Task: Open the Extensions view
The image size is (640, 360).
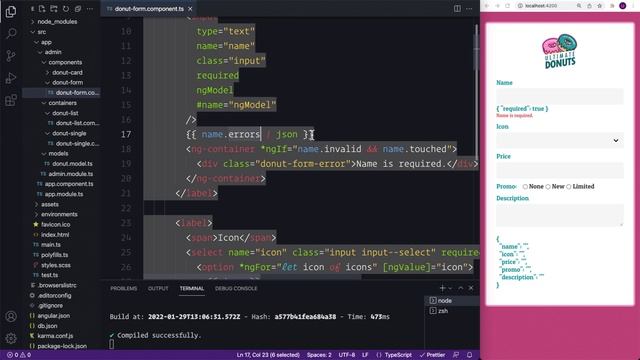Action: tap(11, 100)
